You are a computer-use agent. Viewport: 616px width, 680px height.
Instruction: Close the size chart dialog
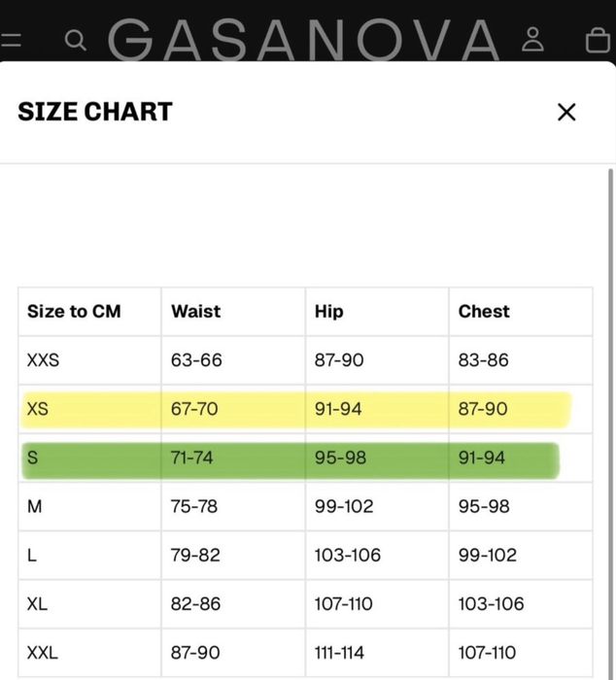pyautogui.click(x=566, y=113)
